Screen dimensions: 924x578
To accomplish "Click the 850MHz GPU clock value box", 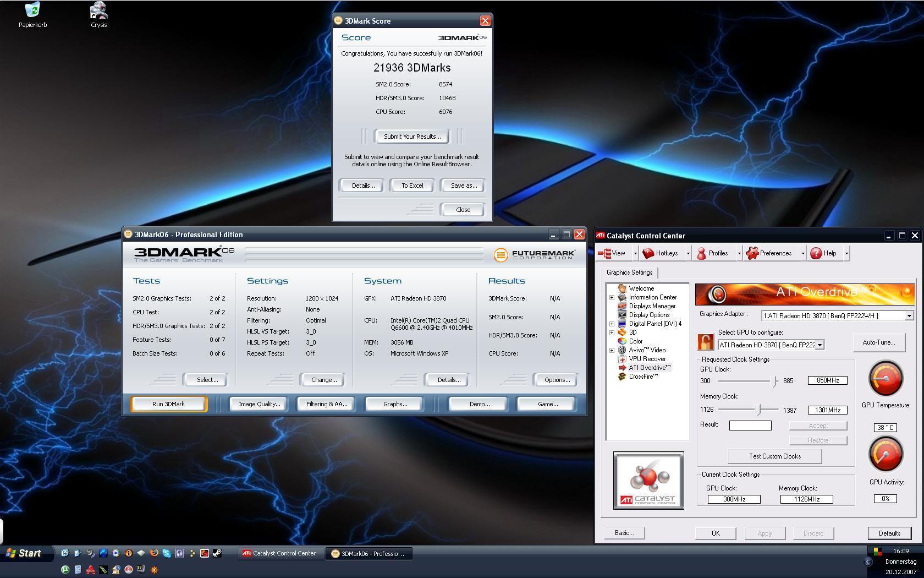I will point(827,380).
